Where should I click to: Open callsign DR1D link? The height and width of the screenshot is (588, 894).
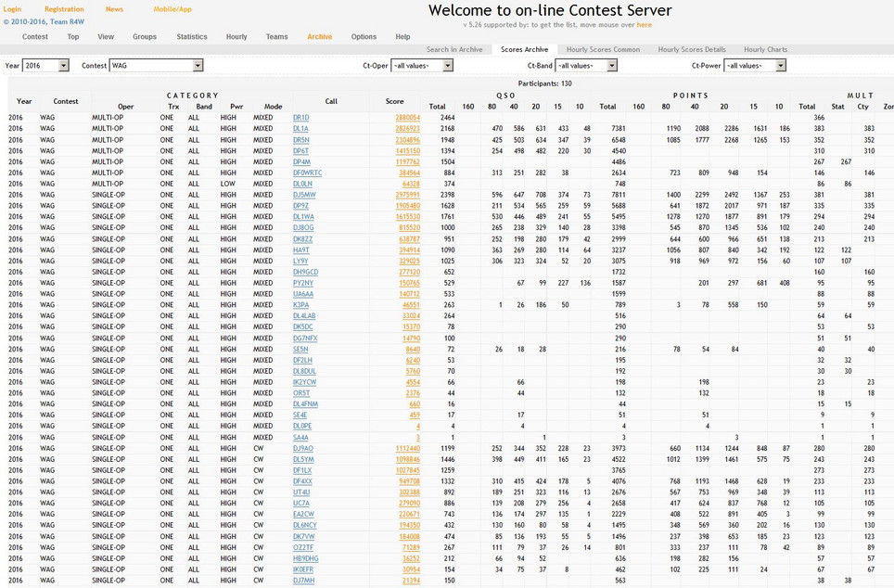point(301,118)
